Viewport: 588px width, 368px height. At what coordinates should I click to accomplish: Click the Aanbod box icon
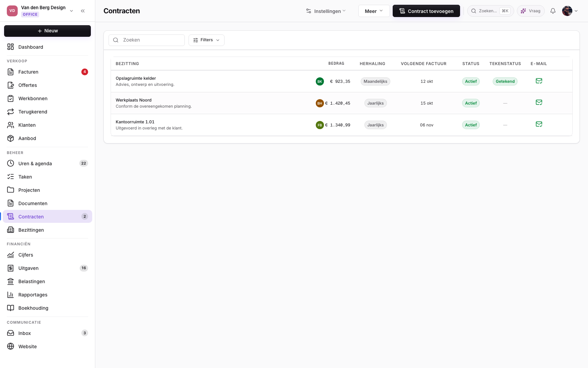pyautogui.click(x=11, y=138)
